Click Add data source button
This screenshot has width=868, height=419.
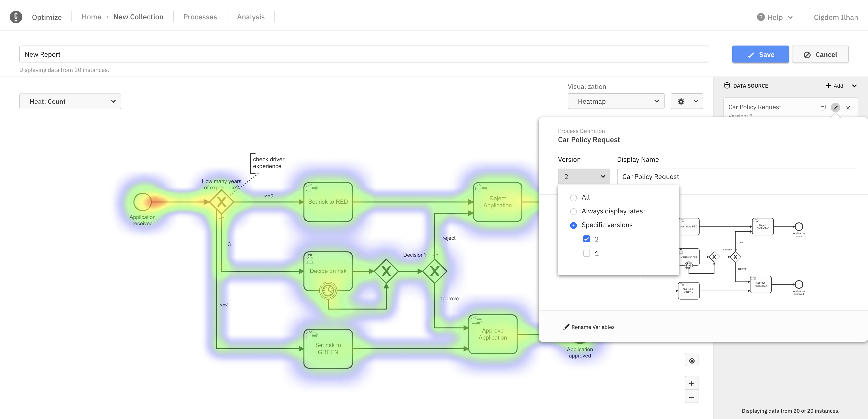pos(834,86)
